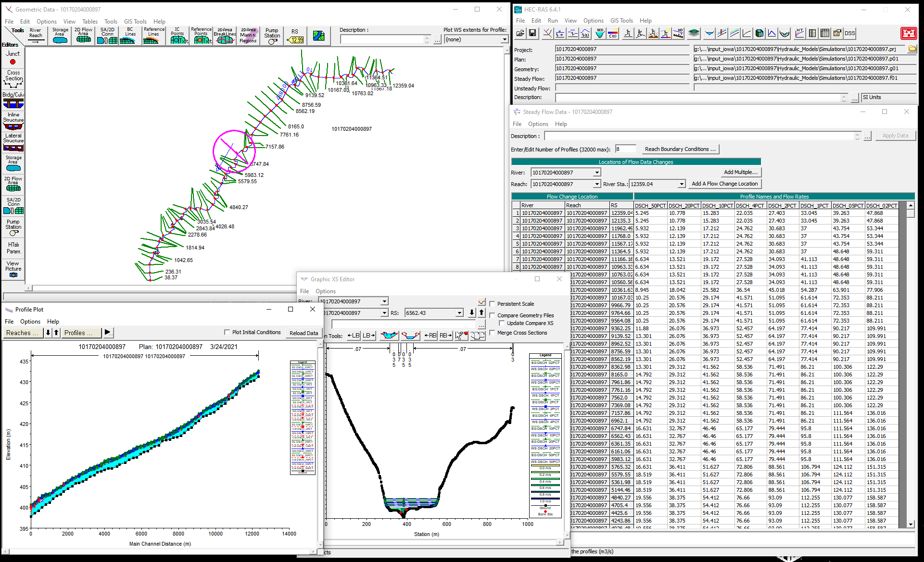This screenshot has width=924, height=562.
Task: Open the Run menu in HEC-RAS
Action: [x=553, y=21]
